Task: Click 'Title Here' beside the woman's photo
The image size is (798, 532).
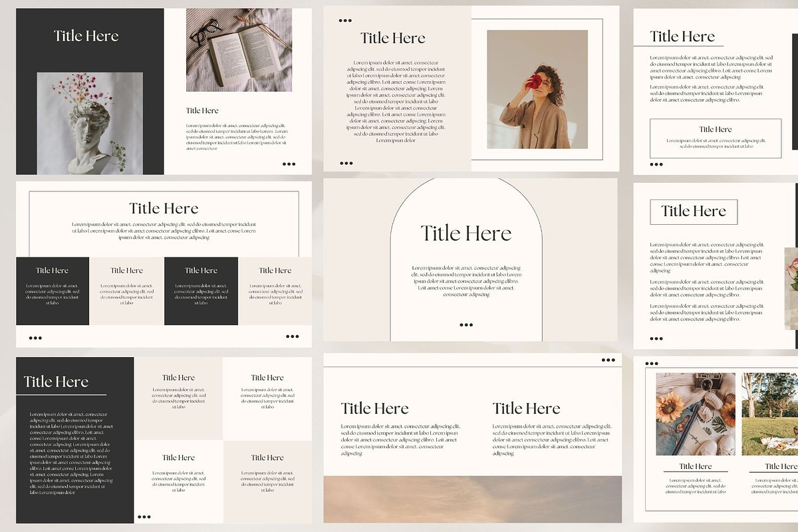Action: pyautogui.click(x=393, y=38)
